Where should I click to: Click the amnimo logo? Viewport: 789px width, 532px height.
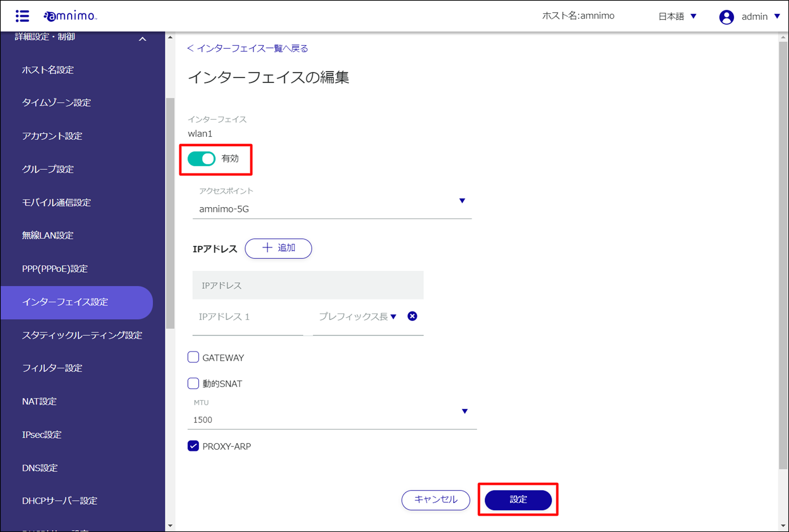pyautogui.click(x=71, y=16)
